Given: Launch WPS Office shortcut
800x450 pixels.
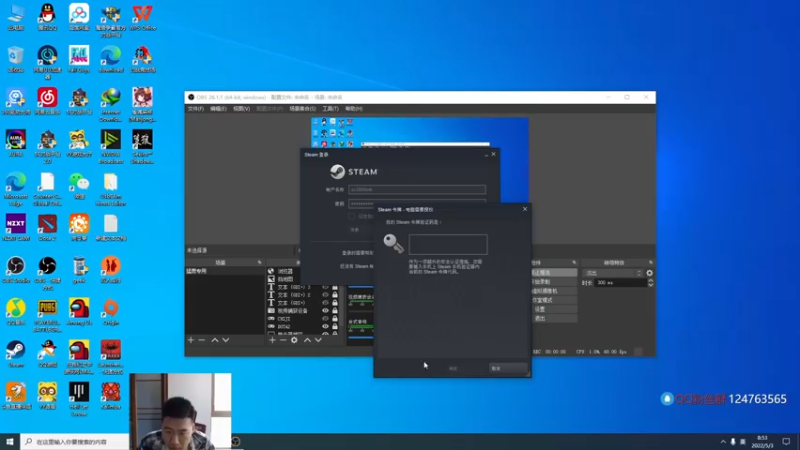Looking at the screenshot, I should (x=142, y=17).
